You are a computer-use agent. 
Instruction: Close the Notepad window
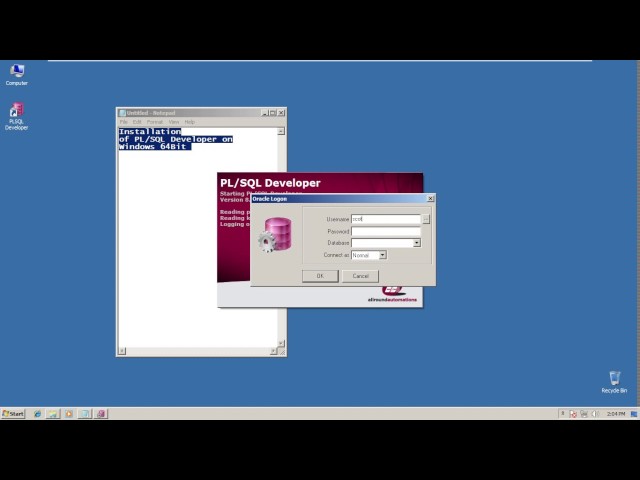281,113
